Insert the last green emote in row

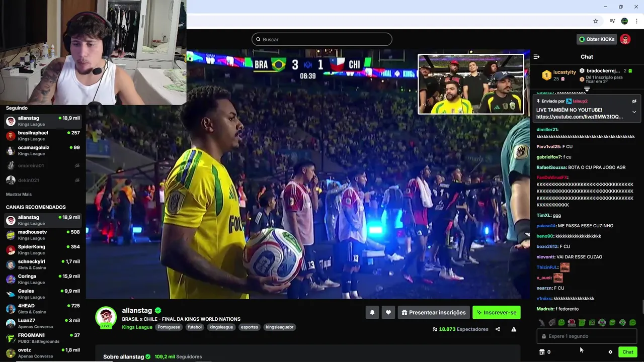point(632,322)
